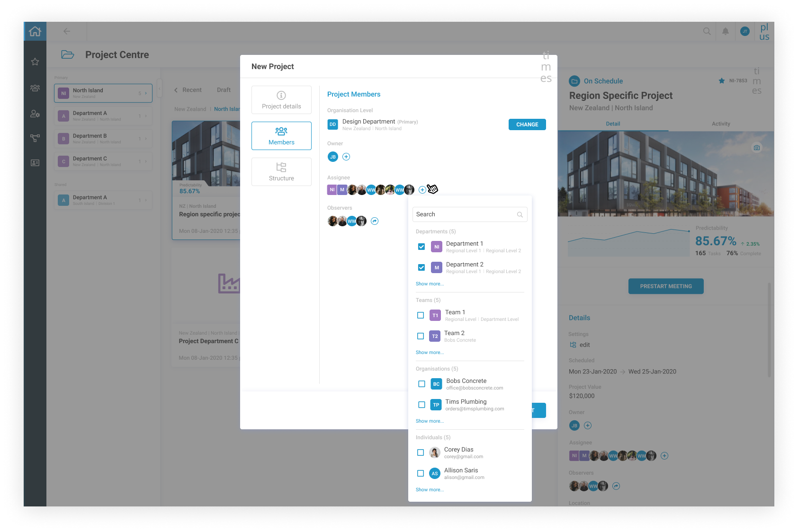Open favorites star in left sidebar

click(35, 62)
